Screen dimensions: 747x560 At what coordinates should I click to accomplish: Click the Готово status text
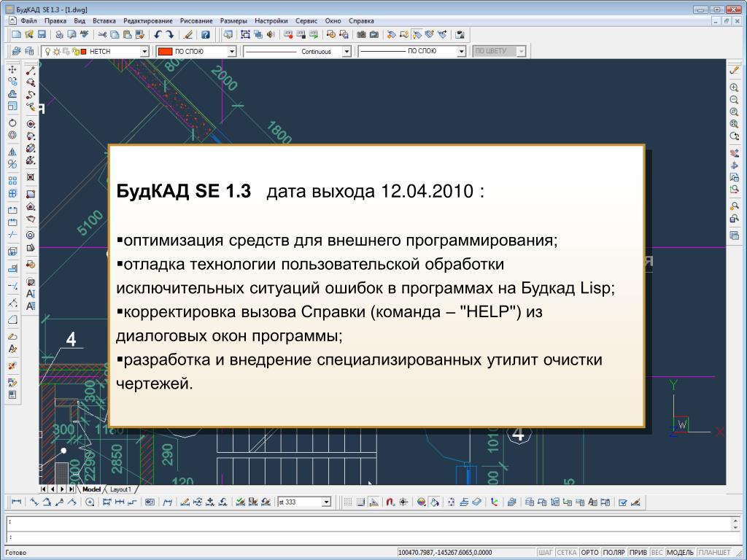pos(16,553)
